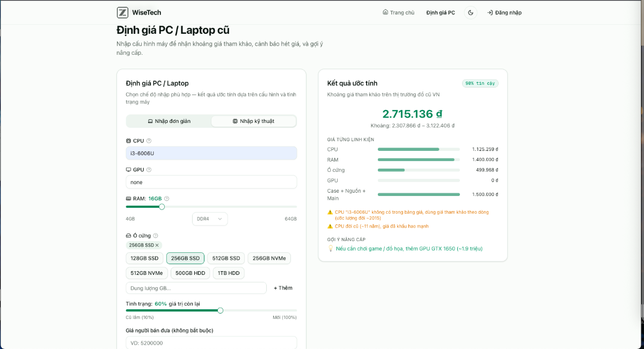Screen dimensions: 644x349
Task: Adjust the Tình trạng condition slider handle
Action: [220, 310]
